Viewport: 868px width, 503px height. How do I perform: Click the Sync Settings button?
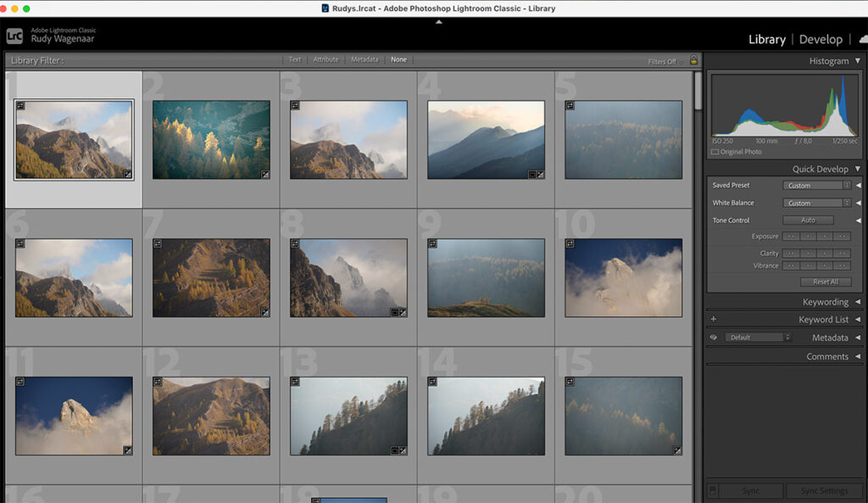click(x=824, y=491)
